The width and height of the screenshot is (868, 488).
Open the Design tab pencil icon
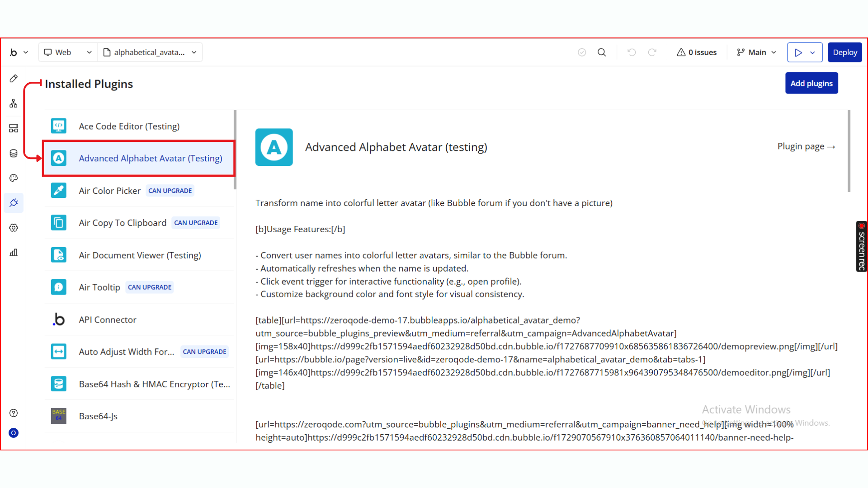tap(14, 79)
